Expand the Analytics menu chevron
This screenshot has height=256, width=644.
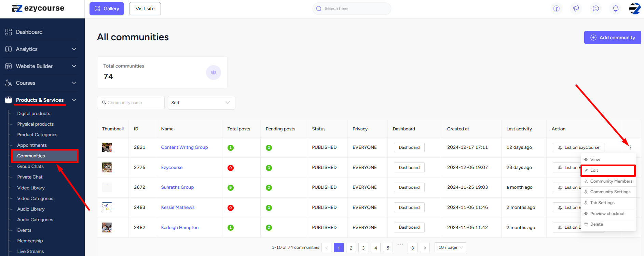point(74,49)
